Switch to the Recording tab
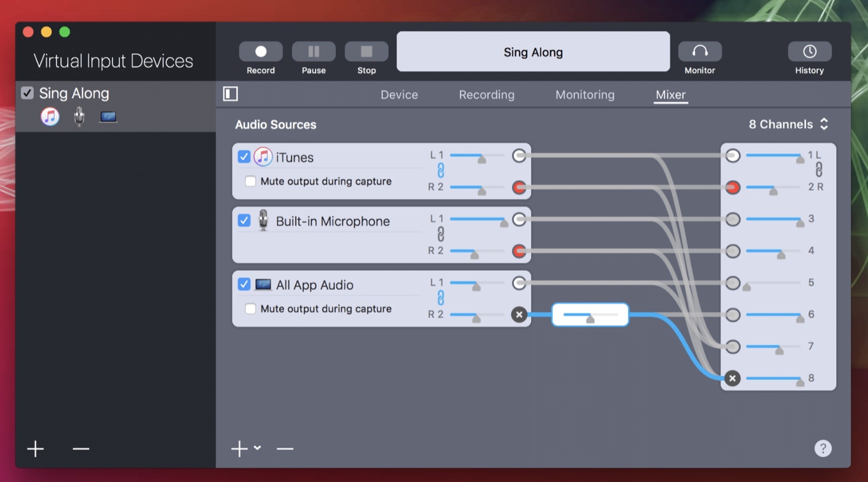Viewport: 868px width, 482px height. 486,95
